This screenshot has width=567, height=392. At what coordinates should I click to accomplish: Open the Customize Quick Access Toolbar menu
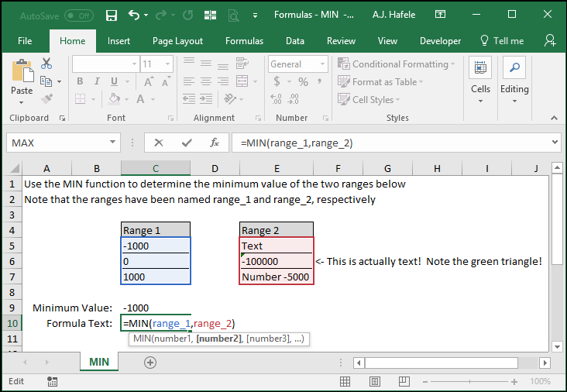click(x=256, y=15)
